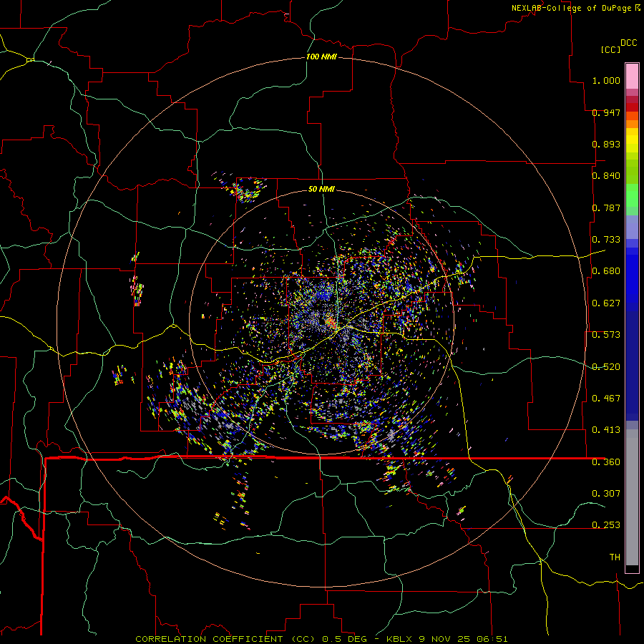Screen dimensions: 644x644
Task: Click the 0.573 scale value
Action: [x=606, y=335]
